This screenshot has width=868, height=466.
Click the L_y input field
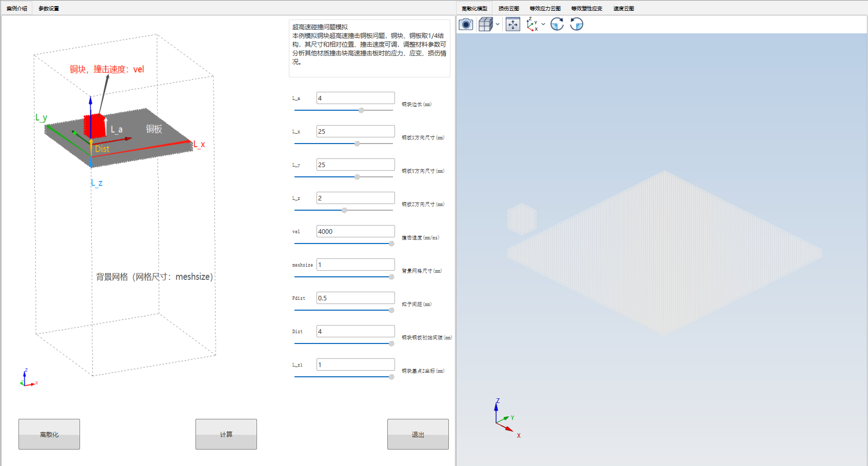(x=356, y=165)
